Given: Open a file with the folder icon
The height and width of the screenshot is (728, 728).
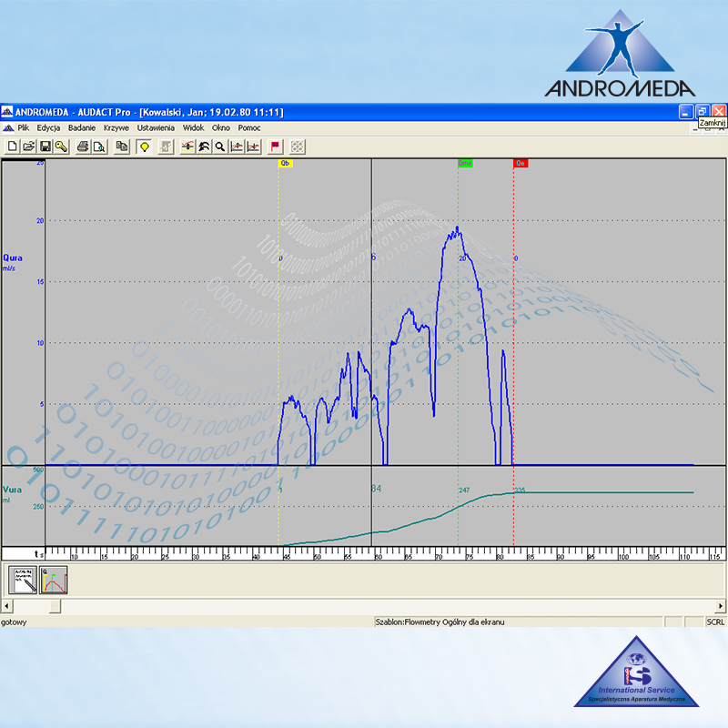Looking at the screenshot, I should point(28,146).
